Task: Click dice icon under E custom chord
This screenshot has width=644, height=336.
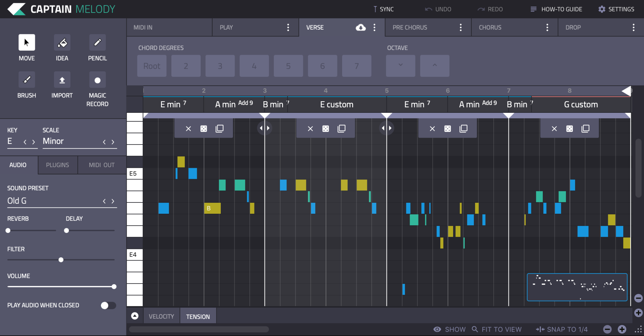Action: pyautogui.click(x=326, y=129)
